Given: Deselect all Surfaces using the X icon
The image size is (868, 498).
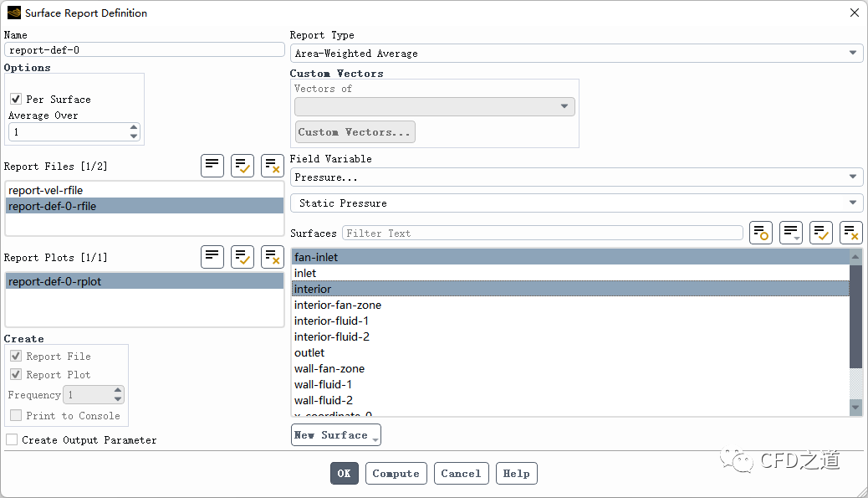Looking at the screenshot, I should 851,233.
